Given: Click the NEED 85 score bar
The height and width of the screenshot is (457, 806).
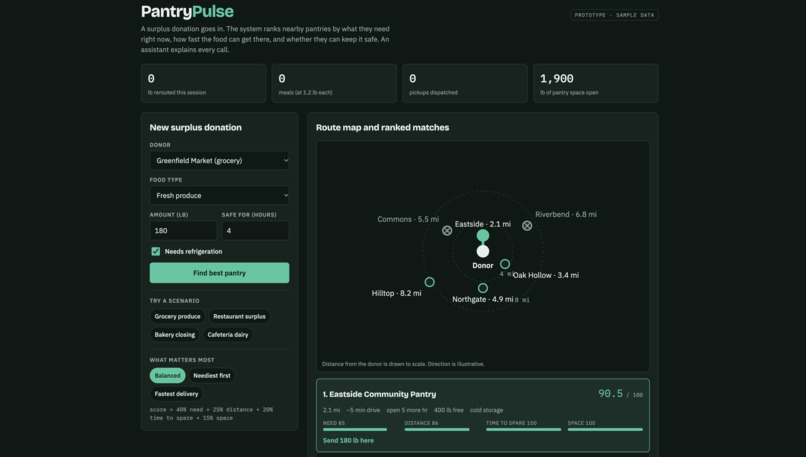Looking at the screenshot, I should pos(355,429).
